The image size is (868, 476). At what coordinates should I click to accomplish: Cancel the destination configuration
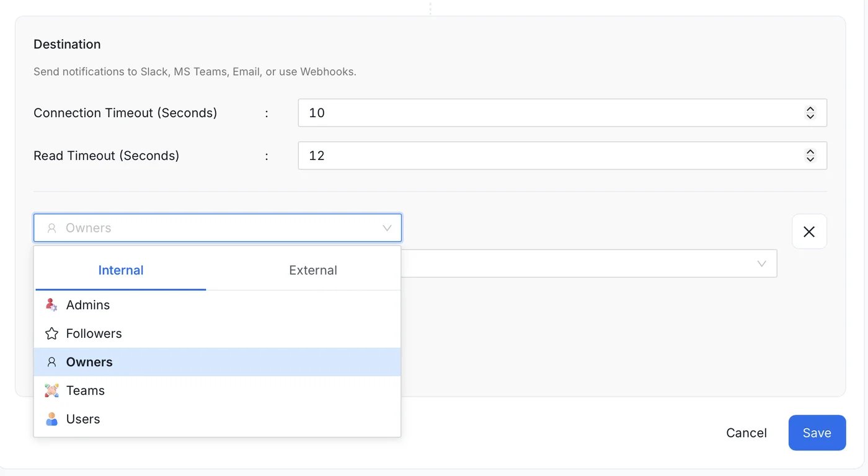coord(746,433)
